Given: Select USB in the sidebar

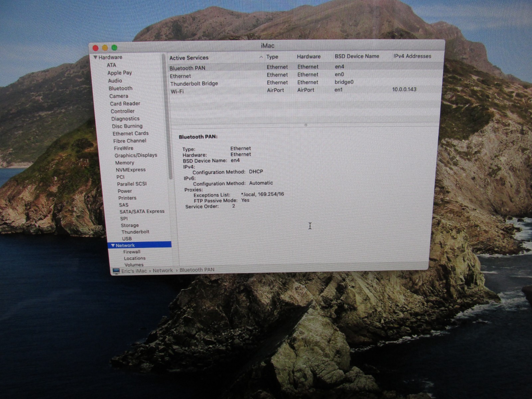Looking at the screenshot, I should point(127,238).
